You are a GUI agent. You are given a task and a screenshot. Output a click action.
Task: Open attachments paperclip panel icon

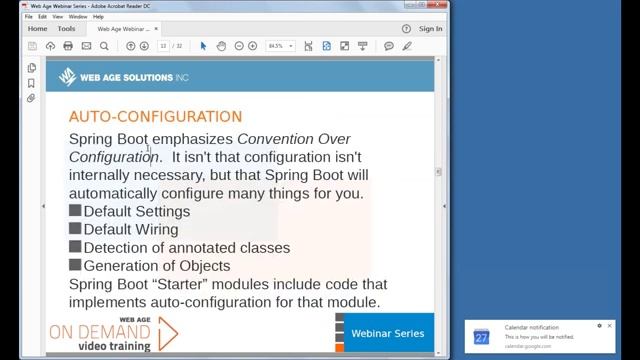31,98
